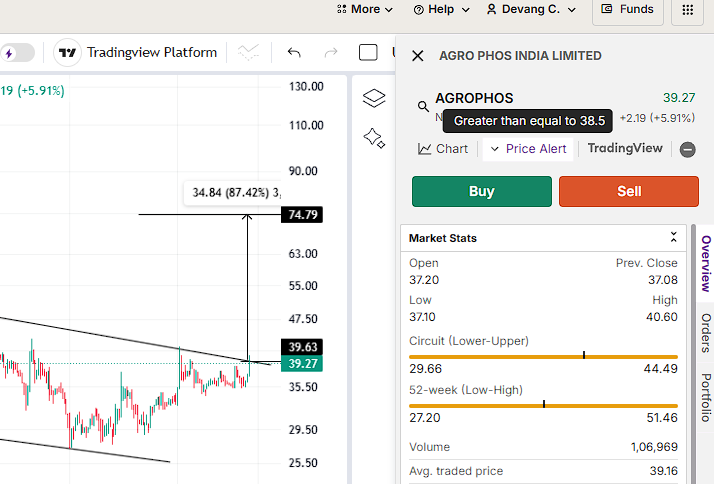Click the sparkle AI icon
Screen dimensions: 714x484
[374, 138]
